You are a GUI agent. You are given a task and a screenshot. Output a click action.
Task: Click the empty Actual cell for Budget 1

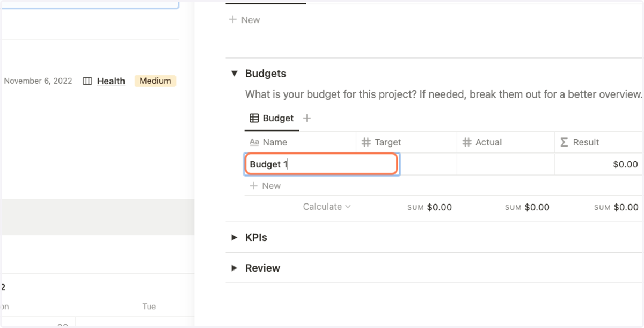point(506,164)
